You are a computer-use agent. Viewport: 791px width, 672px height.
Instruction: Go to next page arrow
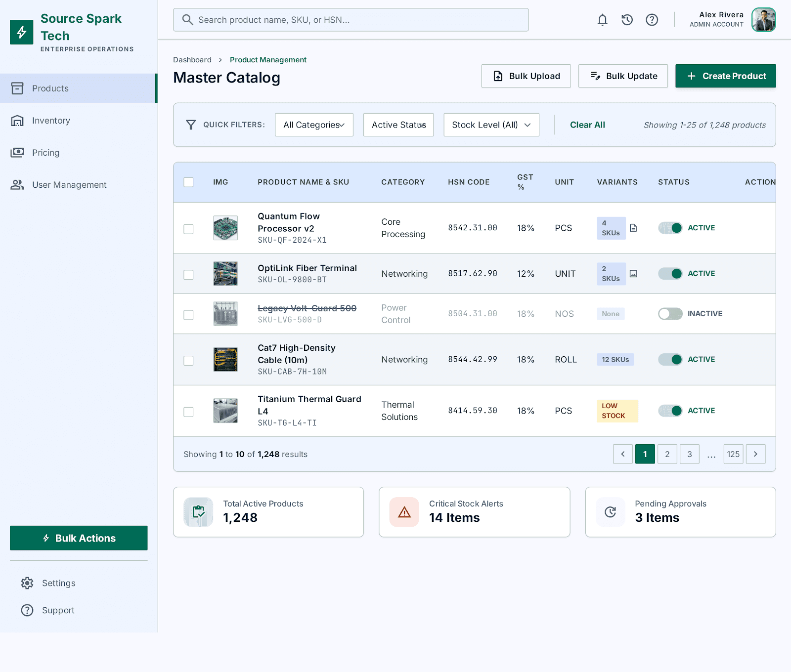(755, 454)
